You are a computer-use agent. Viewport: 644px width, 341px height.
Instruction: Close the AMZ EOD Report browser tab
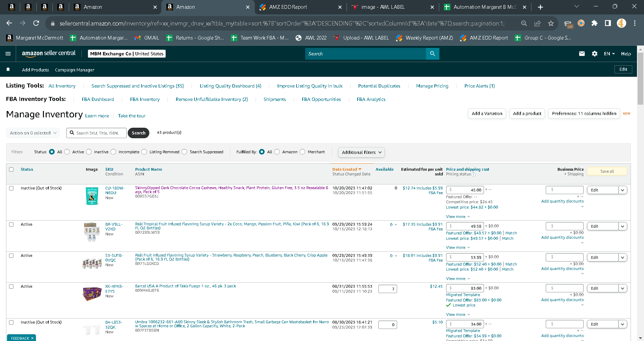click(x=340, y=7)
